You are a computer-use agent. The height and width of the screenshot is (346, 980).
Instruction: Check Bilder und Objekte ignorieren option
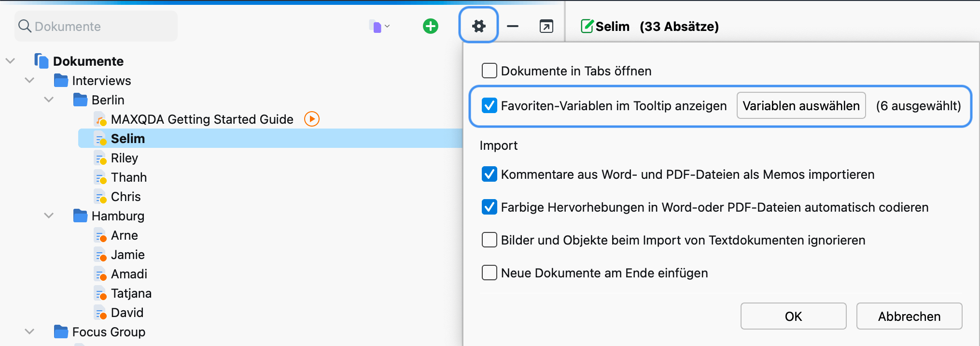point(489,240)
